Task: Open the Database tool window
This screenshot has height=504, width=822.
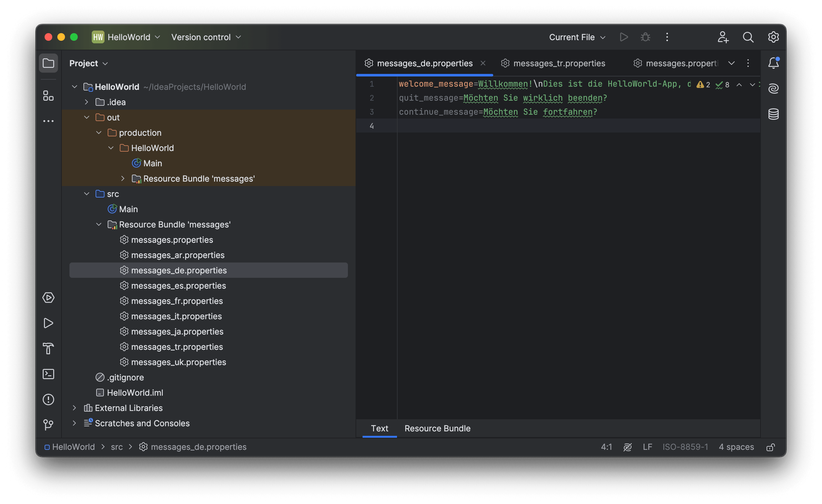Action: pos(773,114)
